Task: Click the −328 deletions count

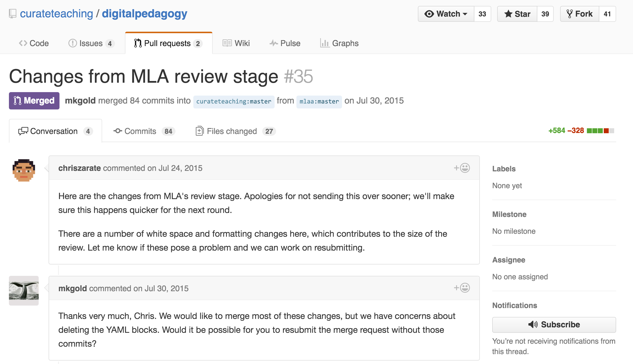Action: [x=576, y=130]
